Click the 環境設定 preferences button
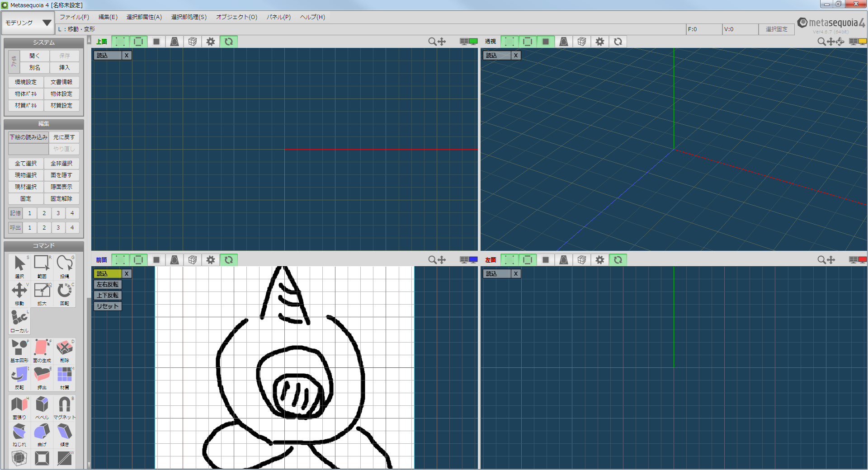 click(26, 82)
